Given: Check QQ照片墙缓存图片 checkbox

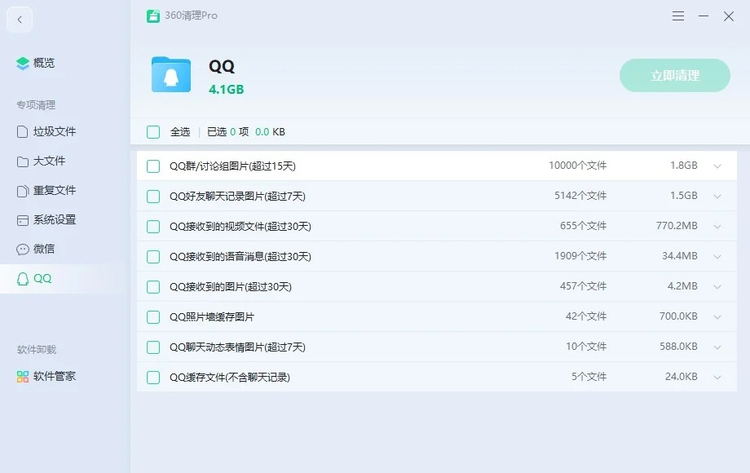Looking at the screenshot, I should click(153, 317).
